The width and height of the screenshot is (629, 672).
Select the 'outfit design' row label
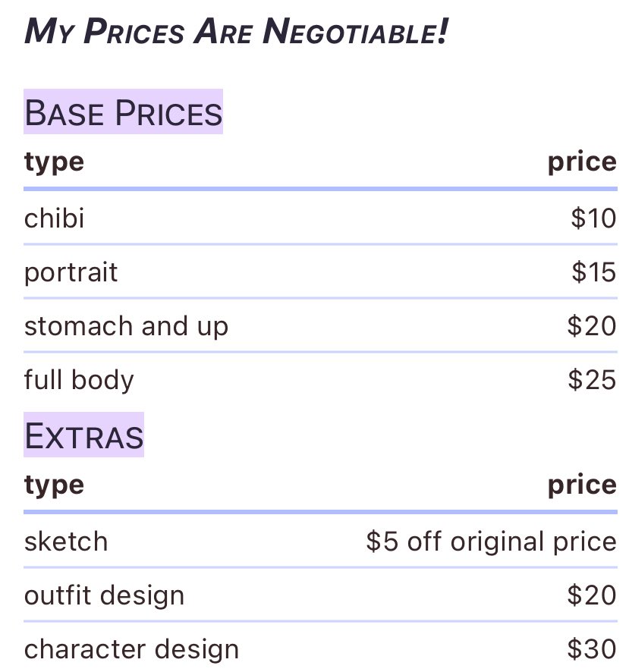click(x=104, y=595)
